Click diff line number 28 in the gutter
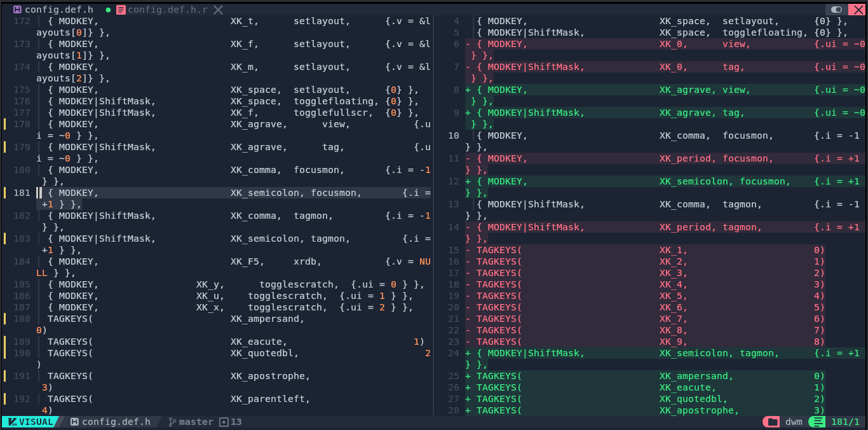 (454, 410)
